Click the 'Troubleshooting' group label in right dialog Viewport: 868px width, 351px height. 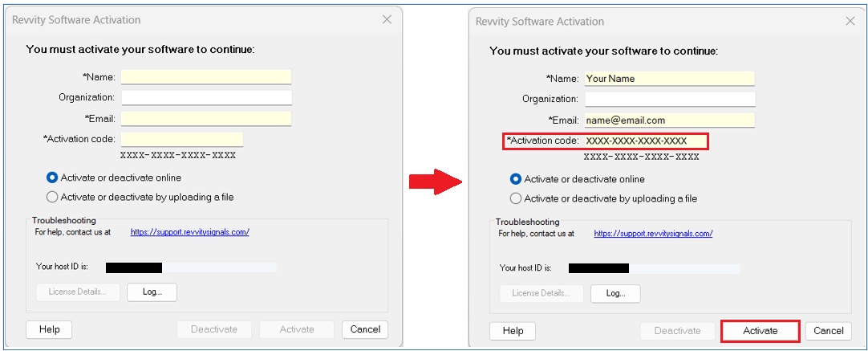[527, 222]
